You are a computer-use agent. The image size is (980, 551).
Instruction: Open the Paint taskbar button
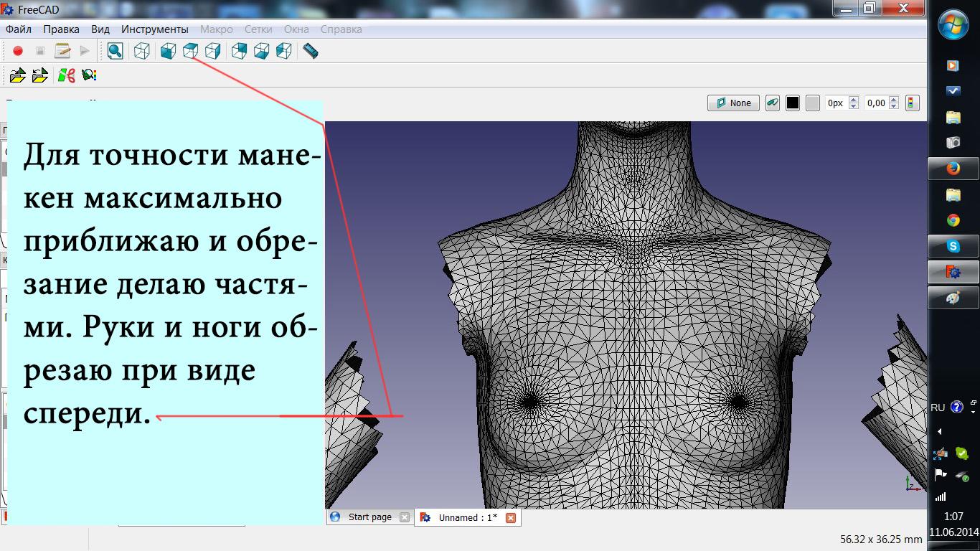pyautogui.click(x=953, y=298)
